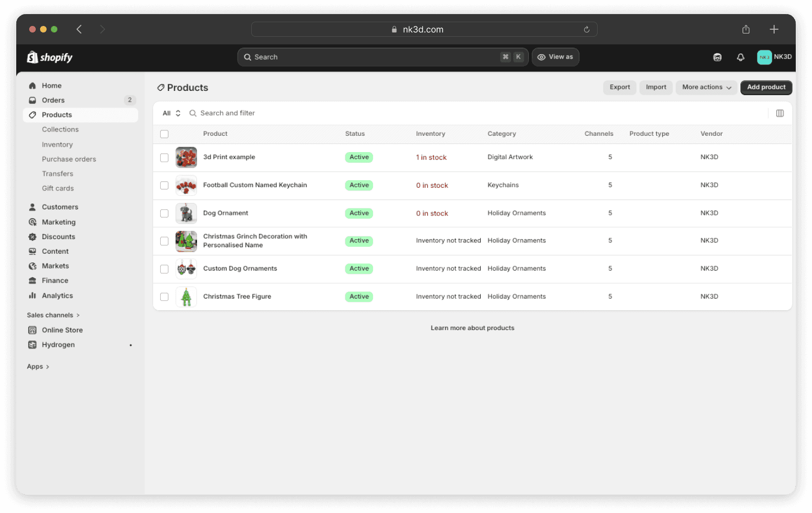Open Purchase orders in the sidebar
The image size is (812, 513).
69,159
